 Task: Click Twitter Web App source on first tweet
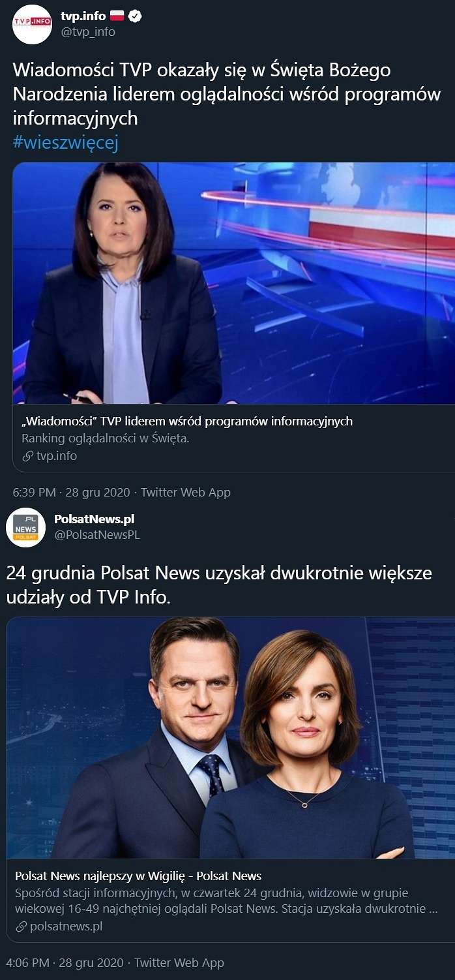pos(186,492)
